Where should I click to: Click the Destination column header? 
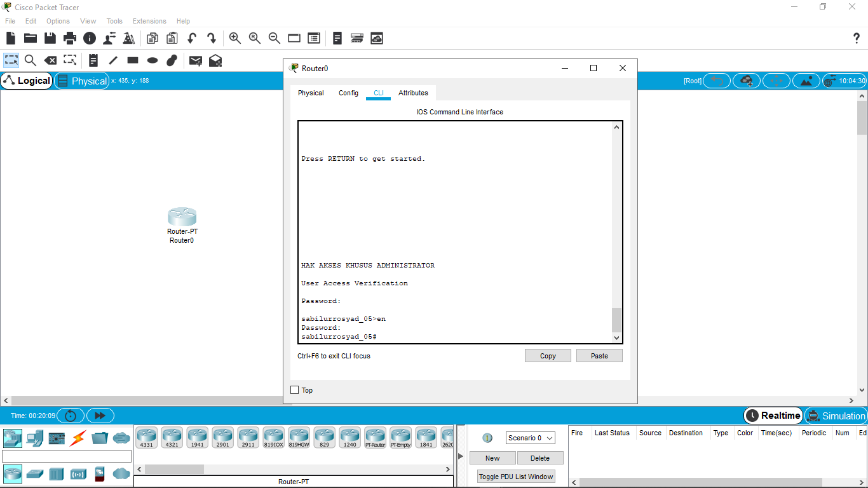[x=686, y=433]
